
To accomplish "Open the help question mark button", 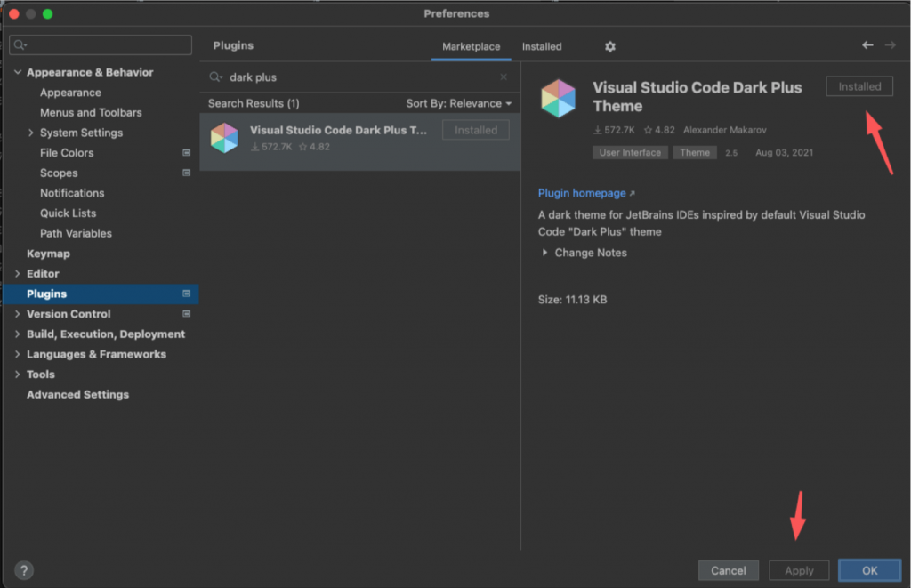I will (24, 570).
